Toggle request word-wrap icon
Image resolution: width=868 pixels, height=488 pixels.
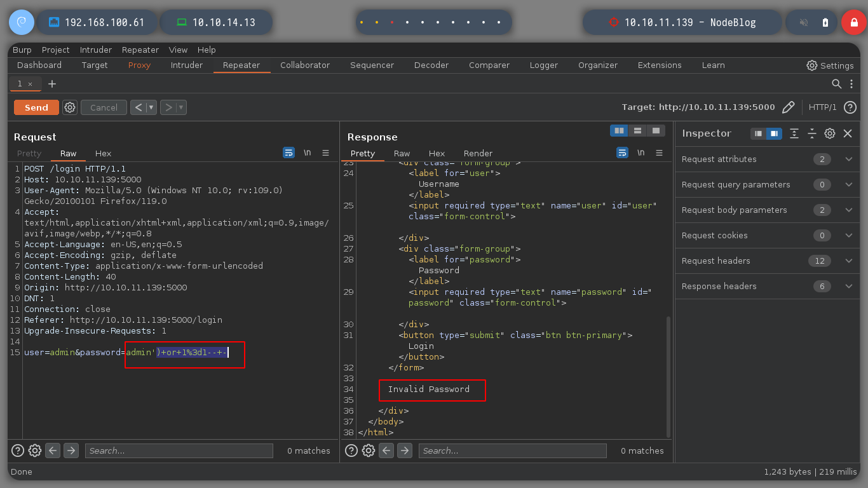[288, 152]
